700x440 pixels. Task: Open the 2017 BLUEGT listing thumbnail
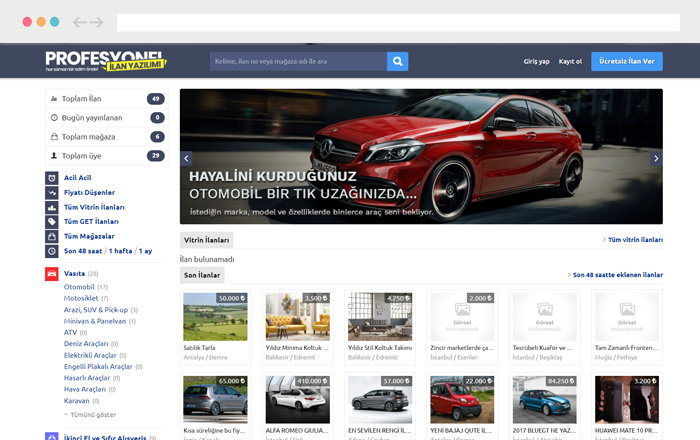pyautogui.click(x=545, y=399)
